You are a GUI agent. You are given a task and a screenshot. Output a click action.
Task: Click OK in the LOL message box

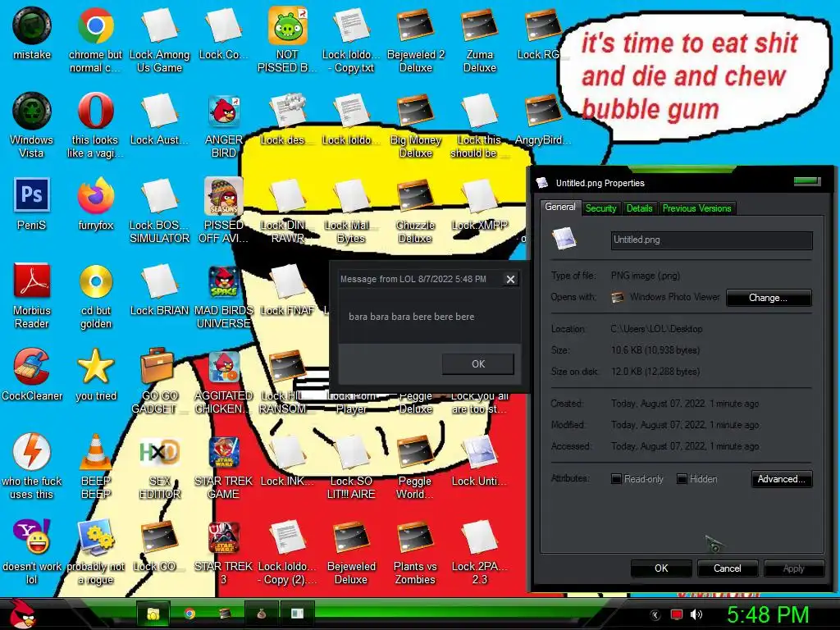click(x=478, y=363)
